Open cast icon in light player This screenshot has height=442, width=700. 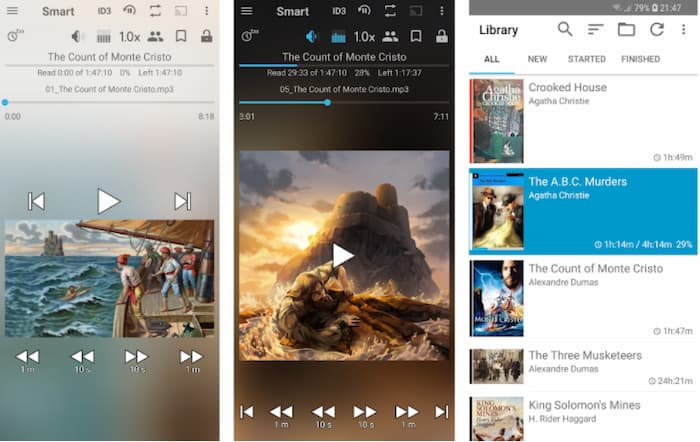(181, 11)
